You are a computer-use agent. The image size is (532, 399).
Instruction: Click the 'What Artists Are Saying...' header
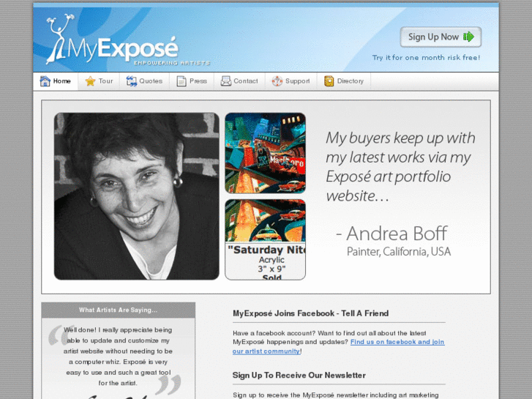pos(118,310)
